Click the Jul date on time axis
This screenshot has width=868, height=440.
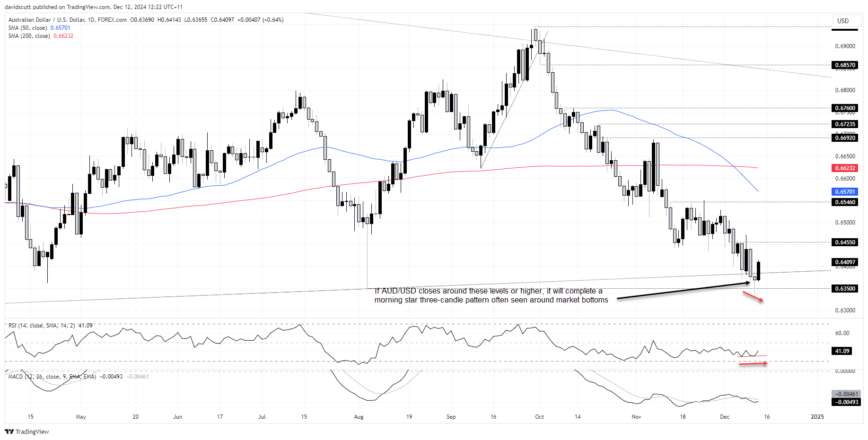coord(262,417)
